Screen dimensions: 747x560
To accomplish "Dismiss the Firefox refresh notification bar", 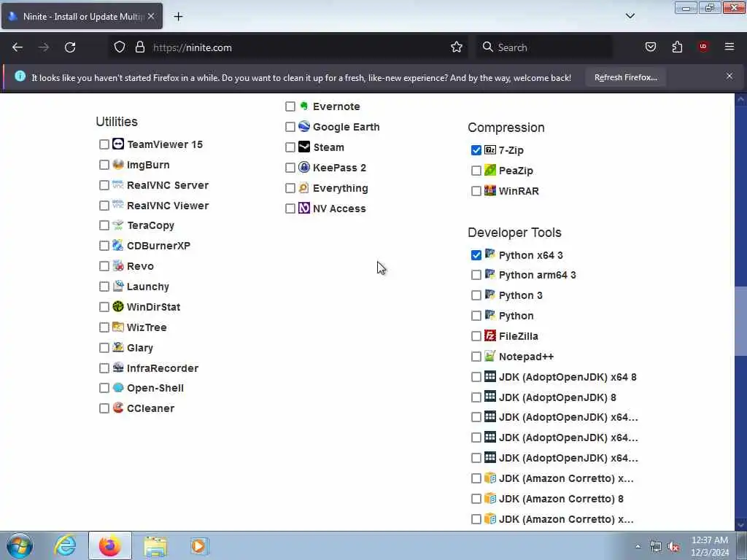I will (729, 76).
